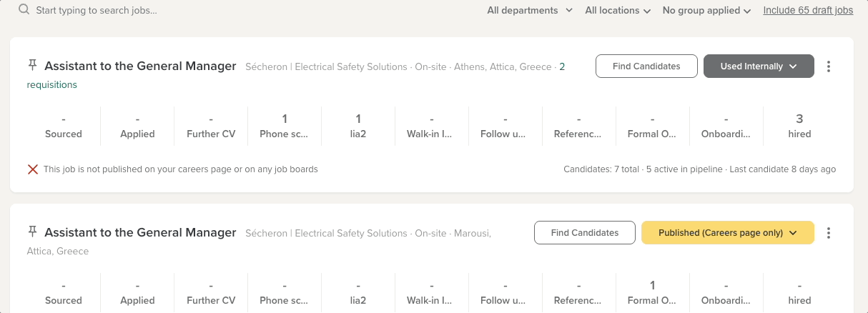The height and width of the screenshot is (313, 868).
Task: Click Find Candidates for the Athens job
Action: [x=646, y=66]
